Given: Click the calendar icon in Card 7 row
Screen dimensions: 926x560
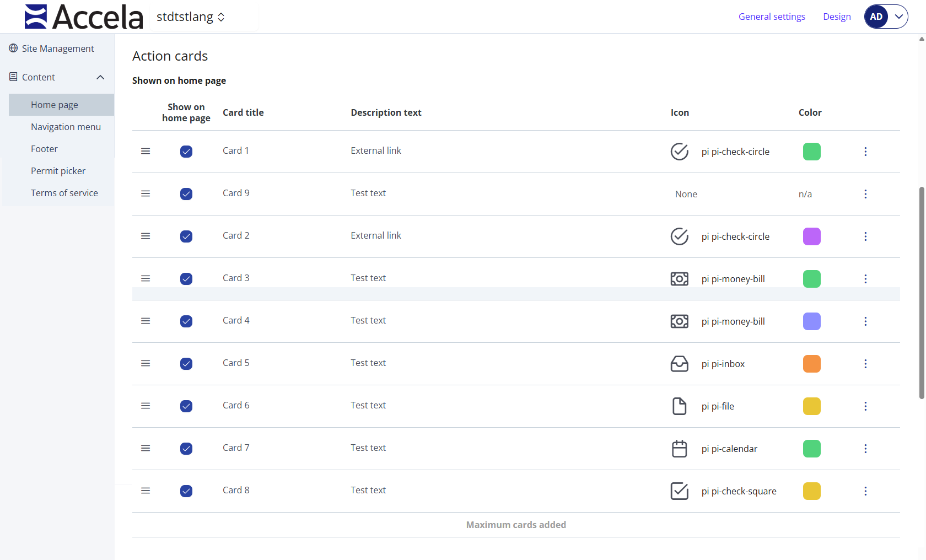Looking at the screenshot, I should (679, 449).
